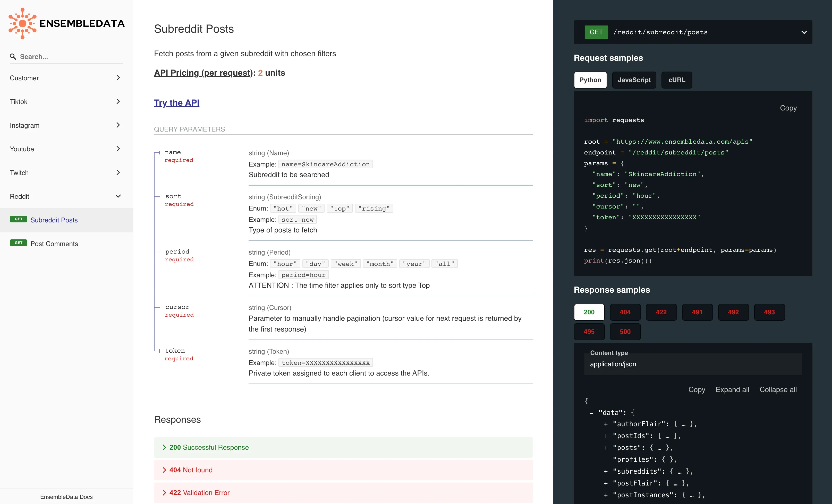This screenshot has height=504, width=832.
Task: Click the name=SkincareAddiction example value
Action: coord(326,164)
